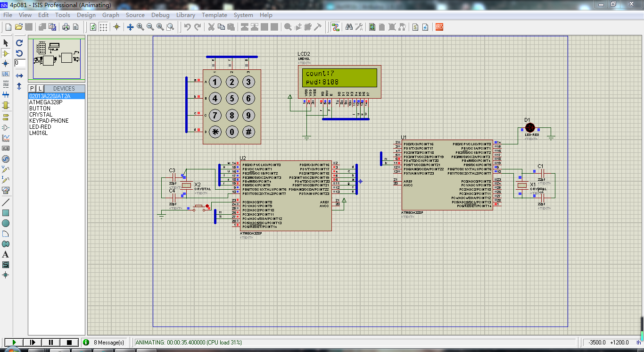The image size is (644, 352).
Task: Click the New File toolbar icon
Action: click(x=8, y=27)
